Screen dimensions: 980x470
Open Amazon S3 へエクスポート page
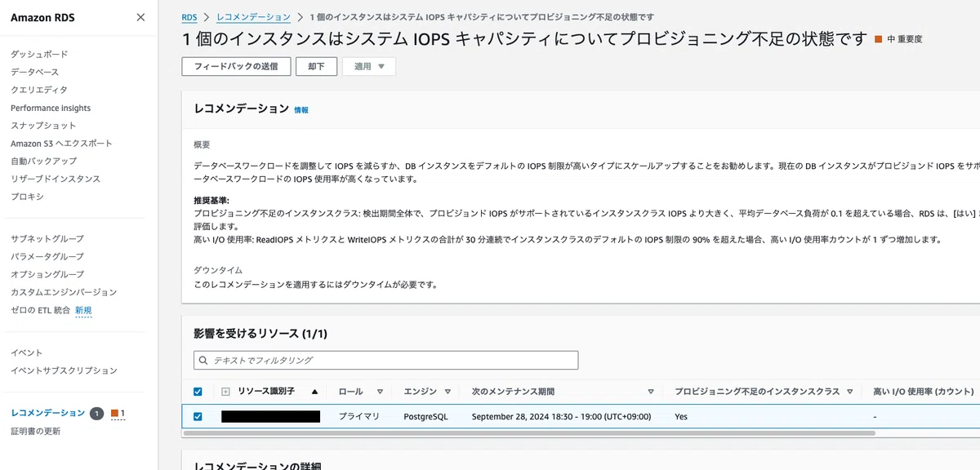pyautogui.click(x=61, y=144)
